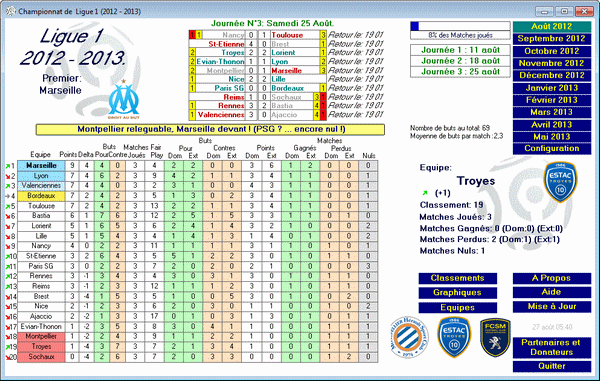The width and height of the screenshot is (600, 381).
Task: Open the Graphiques view
Action: coord(458,293)
